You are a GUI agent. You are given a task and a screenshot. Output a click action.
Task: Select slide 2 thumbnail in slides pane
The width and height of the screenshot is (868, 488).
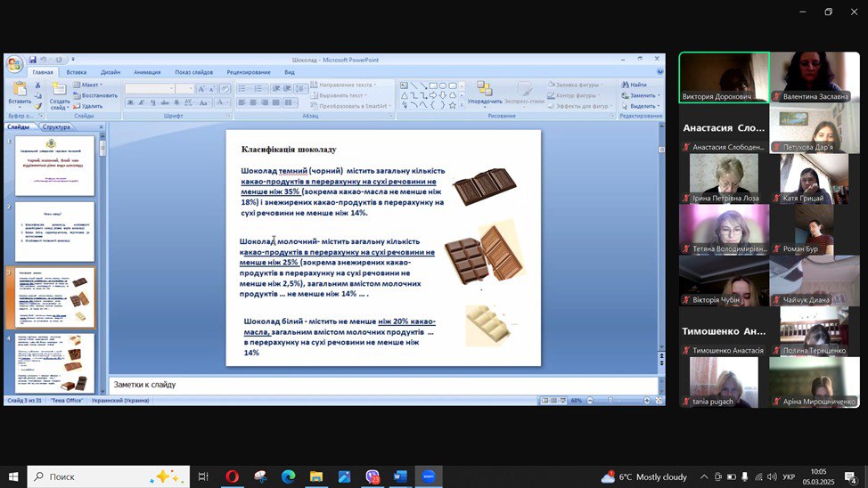(54, 232)
